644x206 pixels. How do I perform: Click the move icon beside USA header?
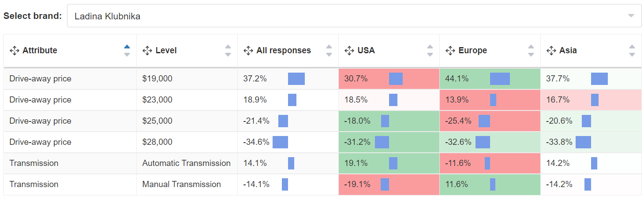tap(349, 51)
